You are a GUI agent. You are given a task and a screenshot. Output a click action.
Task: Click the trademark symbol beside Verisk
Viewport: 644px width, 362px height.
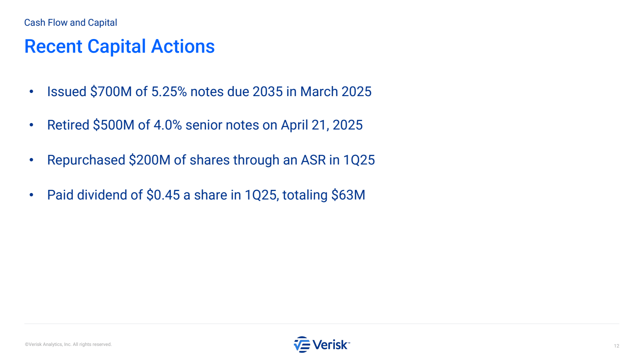[x=349, y=343]
